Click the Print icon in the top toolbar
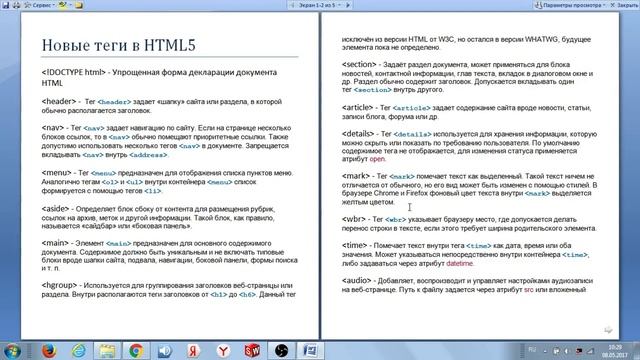Image resolution: width=640 pixels, height=360 pixels. pyautogui.click(x=16, y=5)
